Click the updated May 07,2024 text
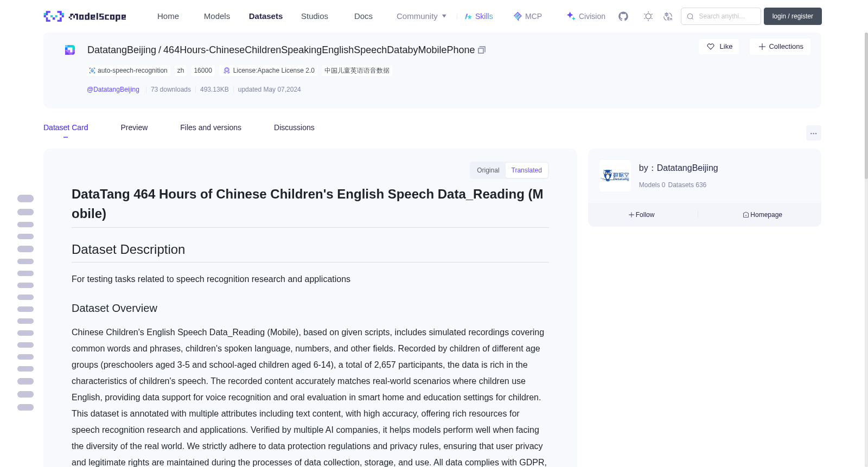 [269, 89]
